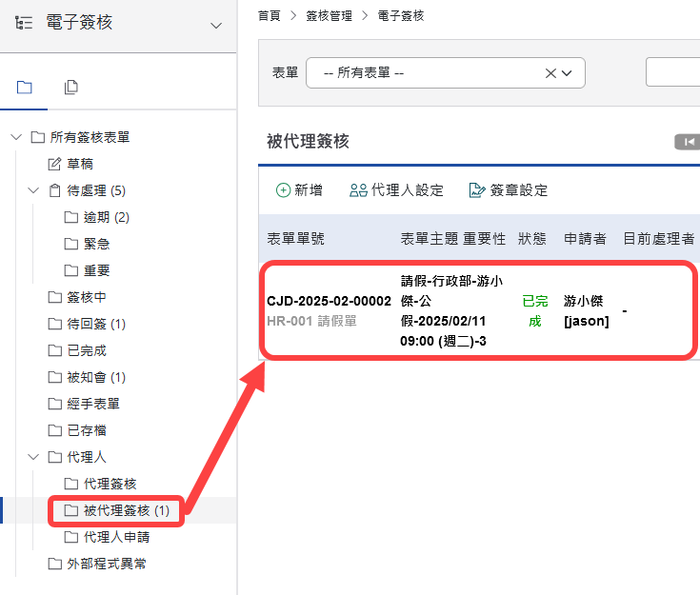Screen dimensions: 700x595
Task: Click the HR-001 請假單 label
Action: (311, 322)
